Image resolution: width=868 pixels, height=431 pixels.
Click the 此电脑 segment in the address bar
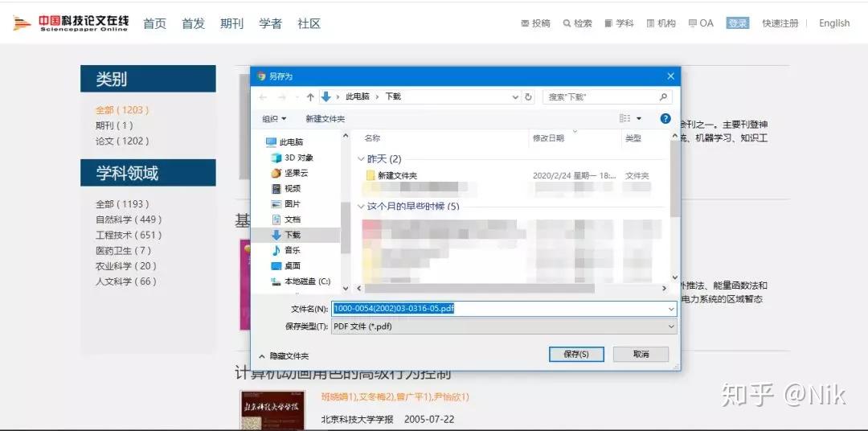tap(358, 96)
